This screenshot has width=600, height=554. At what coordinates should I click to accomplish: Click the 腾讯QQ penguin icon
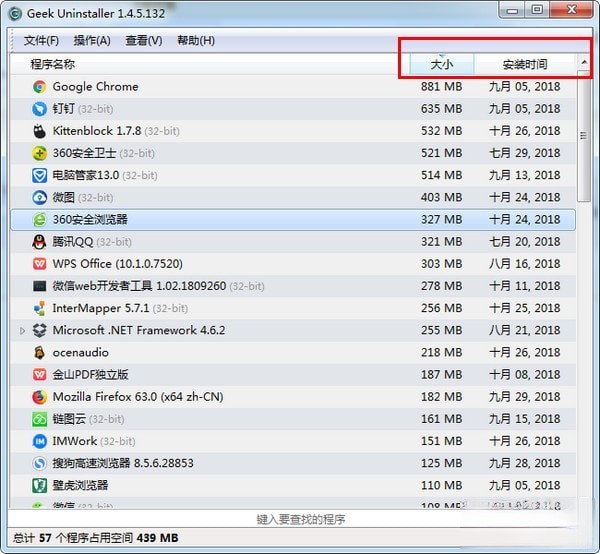(x=39, y=242)
